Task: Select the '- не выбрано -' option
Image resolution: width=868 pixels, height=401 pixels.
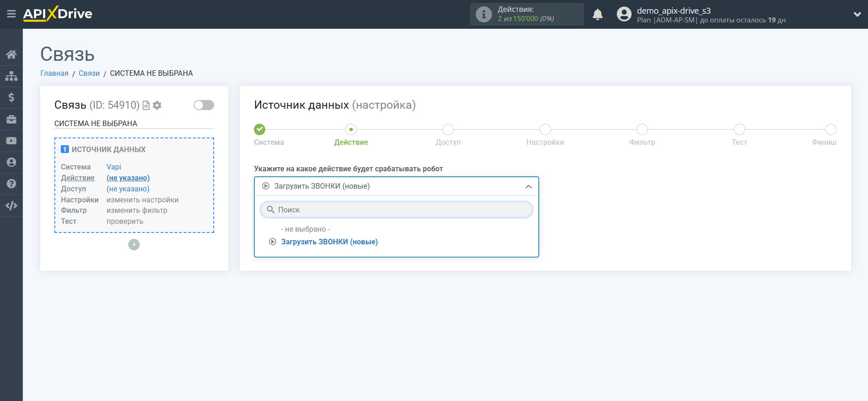Action: pyautogui.click(x=305, y=229)
